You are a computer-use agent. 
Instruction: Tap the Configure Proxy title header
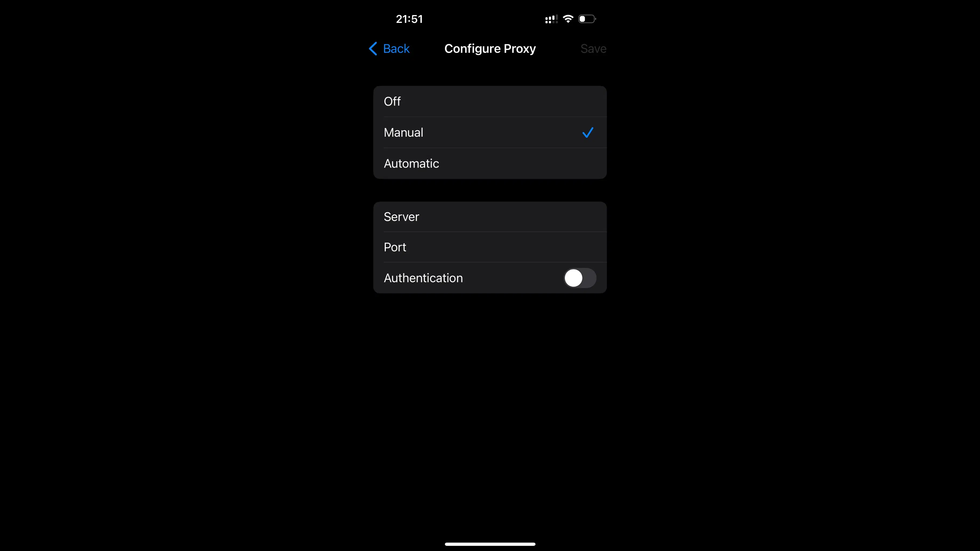pyautogui.click(x=490, y=48)
